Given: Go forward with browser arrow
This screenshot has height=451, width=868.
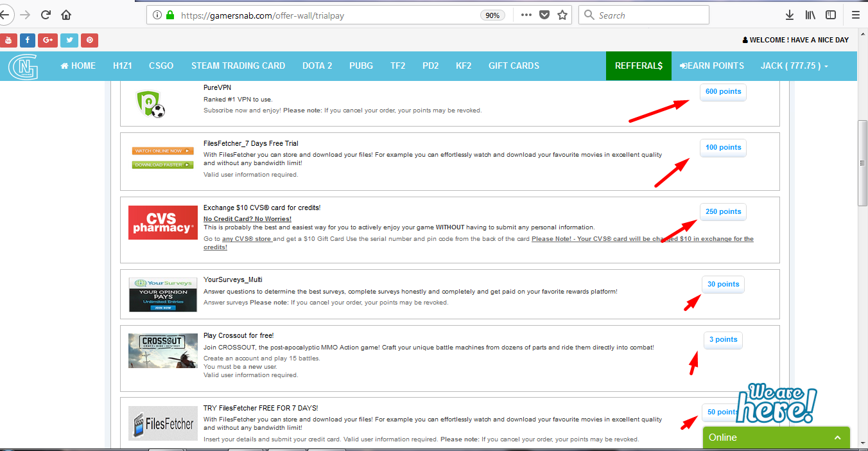Looking at the screenshot, I should pos(25,15).
